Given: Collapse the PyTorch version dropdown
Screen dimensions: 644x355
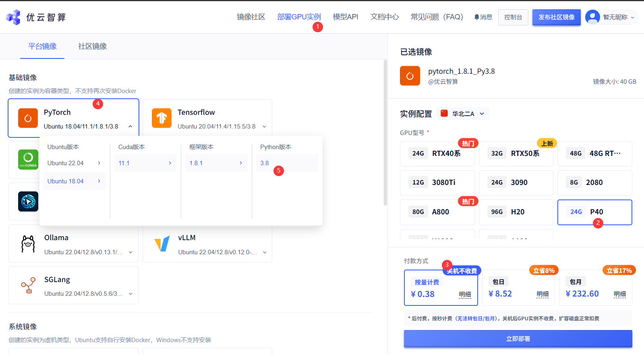Looking at the screenshot, I should 130,127.
